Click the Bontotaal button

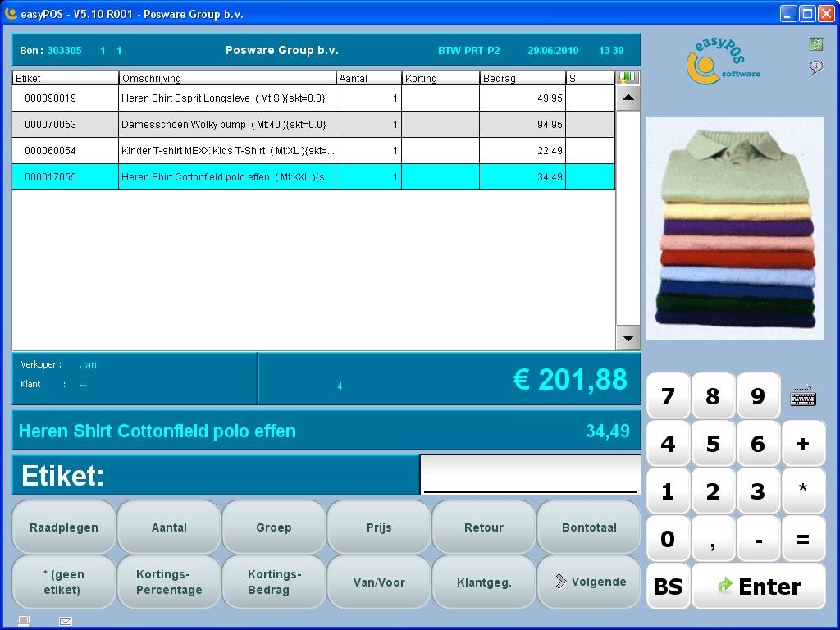tap(589, 527)
